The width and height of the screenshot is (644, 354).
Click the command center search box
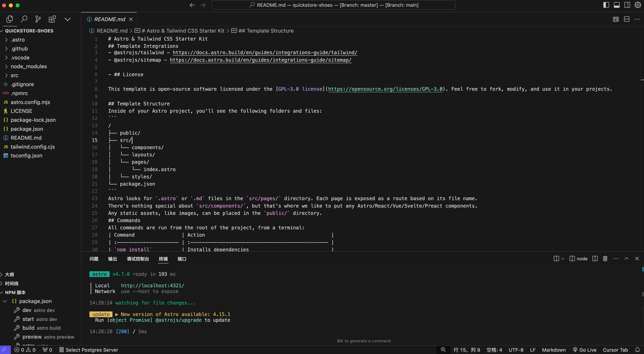click(333, 5)
